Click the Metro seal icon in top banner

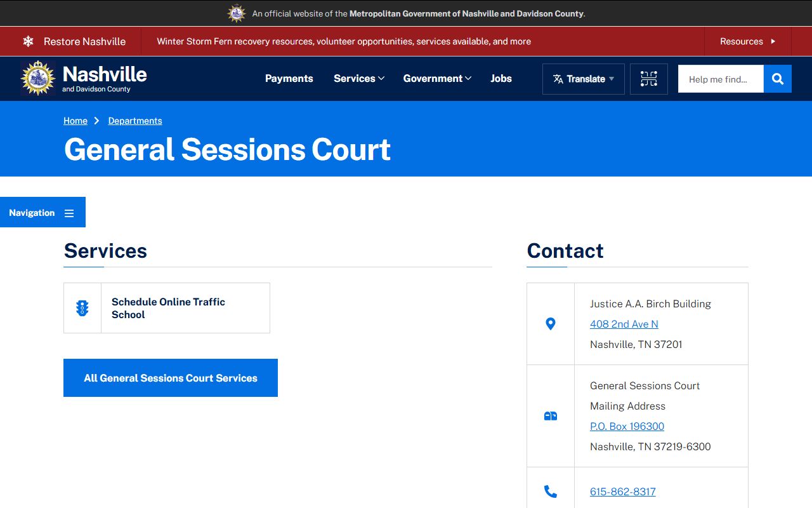[x=237, y=13]
